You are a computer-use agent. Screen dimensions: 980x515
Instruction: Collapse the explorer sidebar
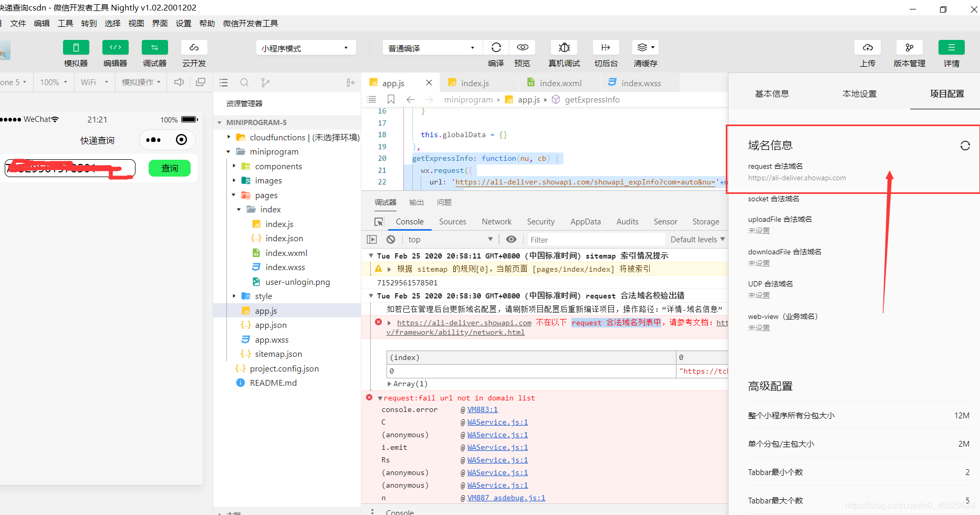(351, 83)
